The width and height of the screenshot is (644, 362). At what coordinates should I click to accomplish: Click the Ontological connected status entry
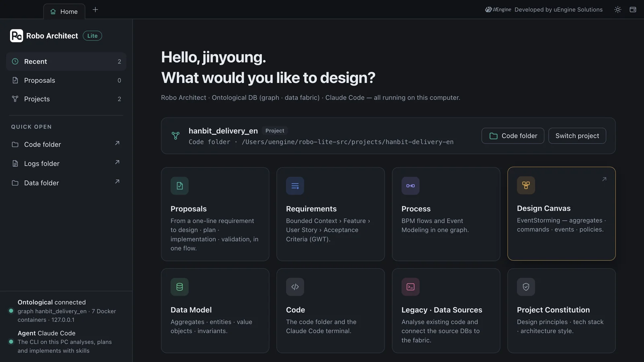coord(66,311)
